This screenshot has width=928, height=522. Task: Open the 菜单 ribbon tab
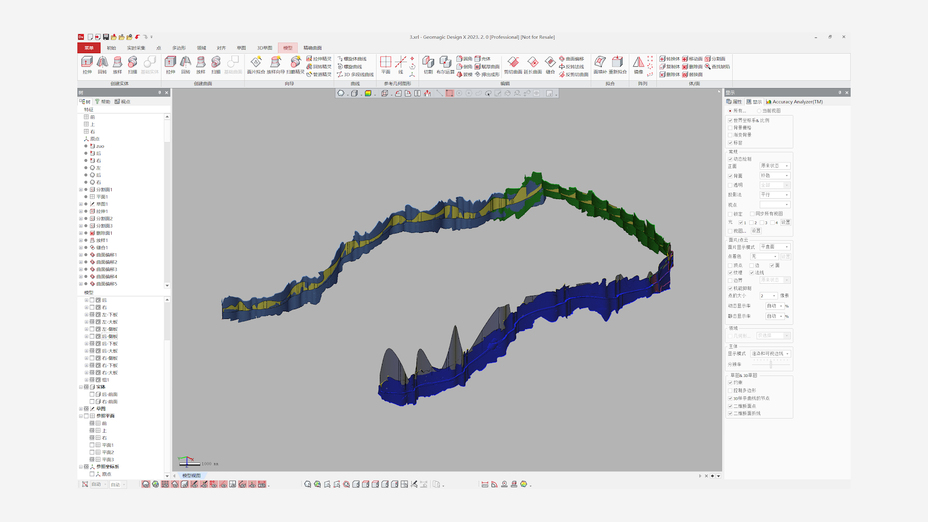click(89, 48)
